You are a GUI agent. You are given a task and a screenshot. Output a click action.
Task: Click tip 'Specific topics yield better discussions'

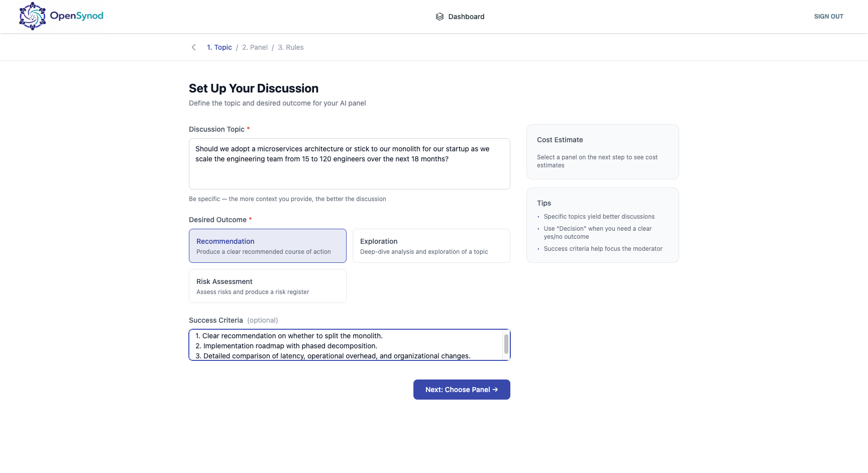pyautogui.click(x=599, y=217)
